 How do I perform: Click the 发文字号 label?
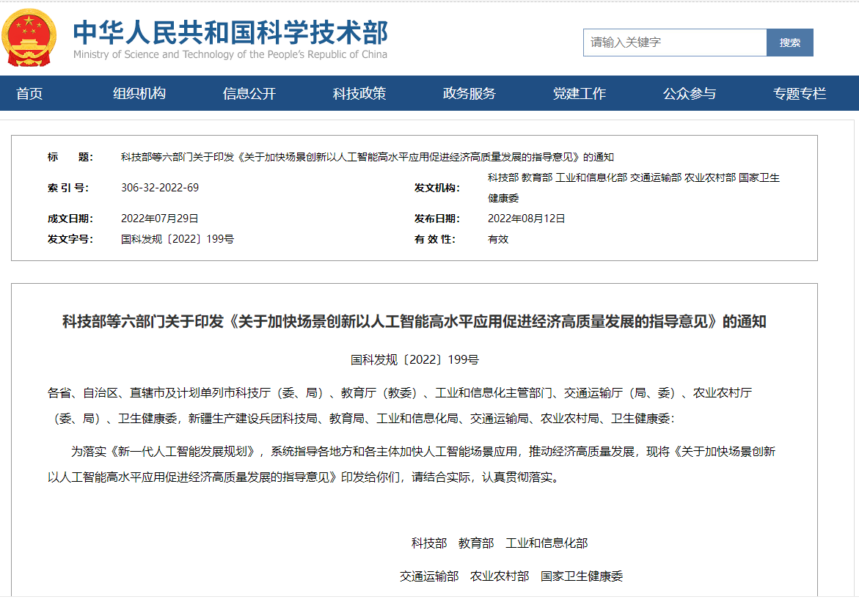click(x=70, y=239)
